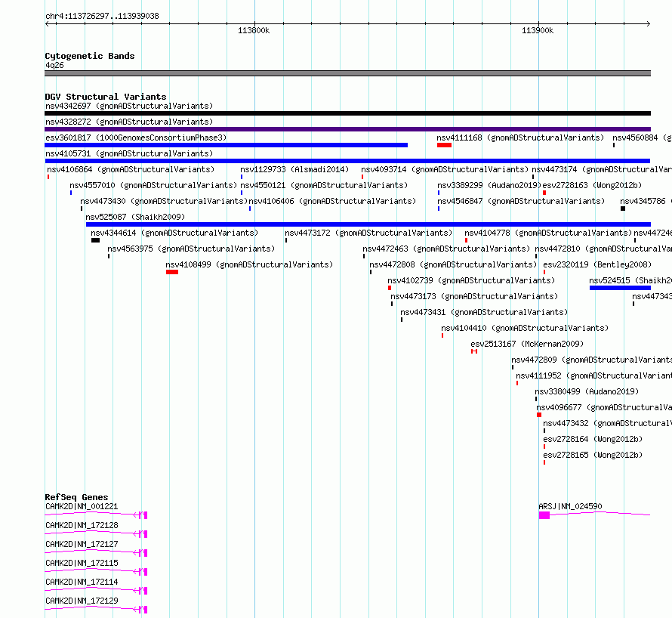Click the ARSJ NM_024590 magenta exon block
672x618 pixels.
(x=544, y=515)
